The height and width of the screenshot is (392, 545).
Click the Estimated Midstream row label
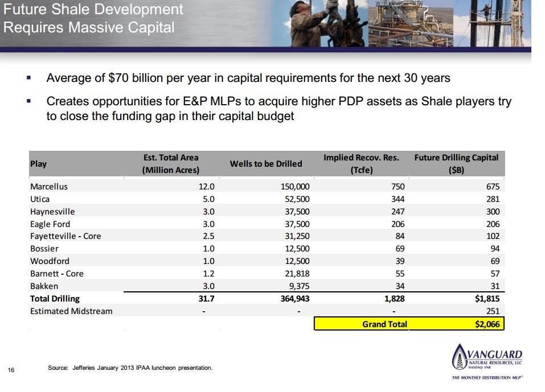coord(71,311)
